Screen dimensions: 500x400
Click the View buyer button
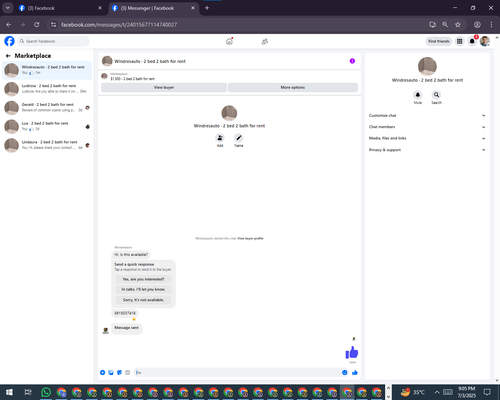click(164, 87)
